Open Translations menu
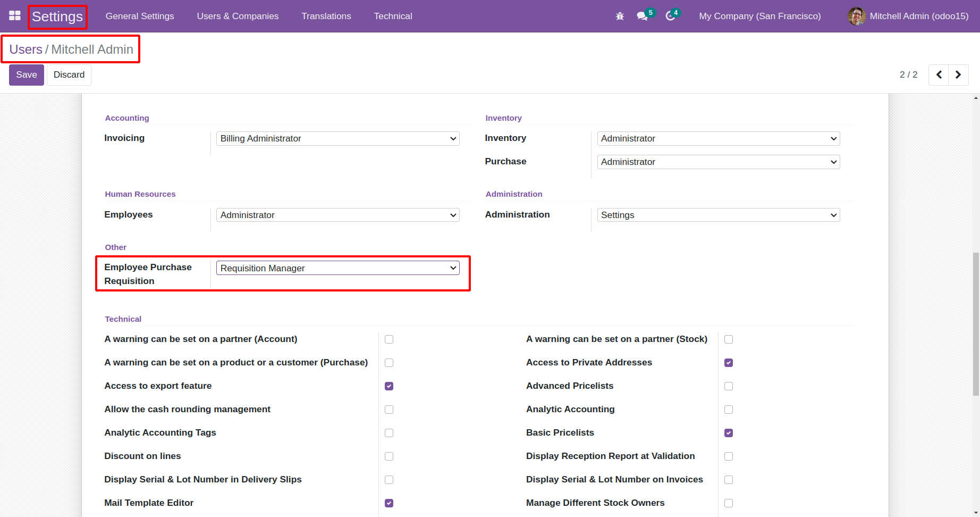The image size is (980, 517). [326, 16]
